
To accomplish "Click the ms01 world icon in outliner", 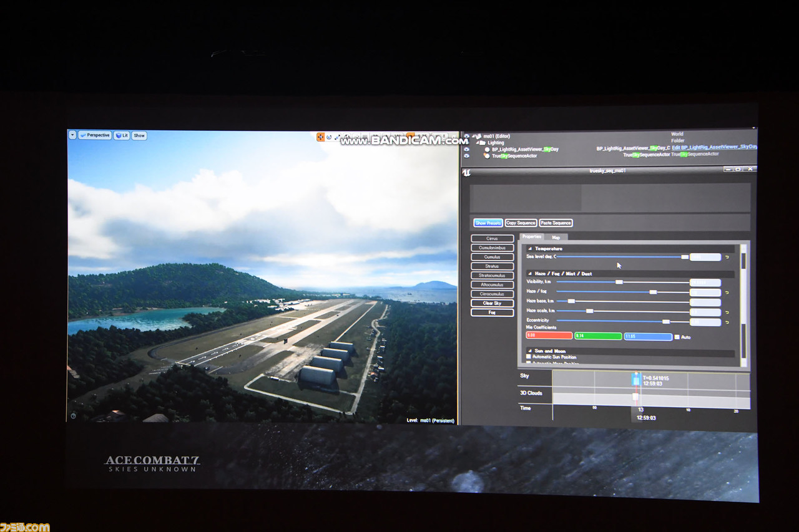I will click(478, 135).
